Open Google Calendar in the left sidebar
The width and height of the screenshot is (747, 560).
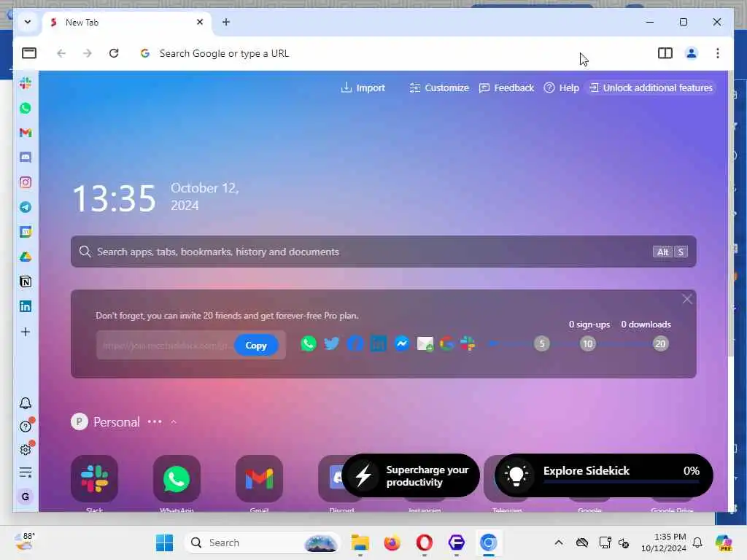26,232
